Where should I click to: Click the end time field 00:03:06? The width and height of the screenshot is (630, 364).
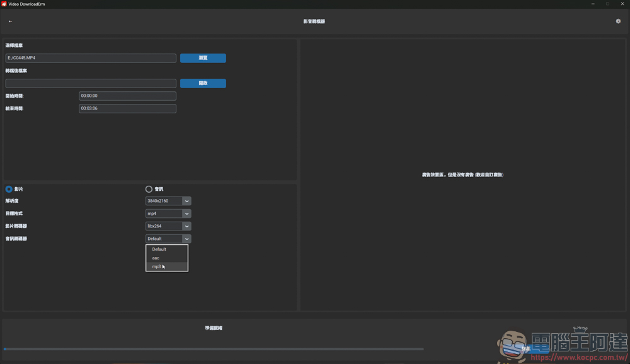(x=127, y=108)
